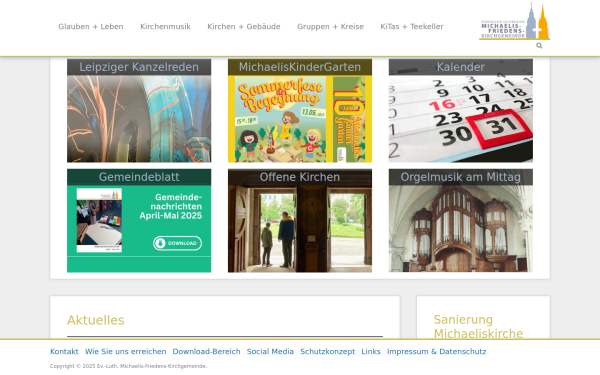Click the Gemeindenachrichten April-Mai 2025 text
The width and height of the screenshot is (600, 375).
pyautogui.click(x=171, y=207)
